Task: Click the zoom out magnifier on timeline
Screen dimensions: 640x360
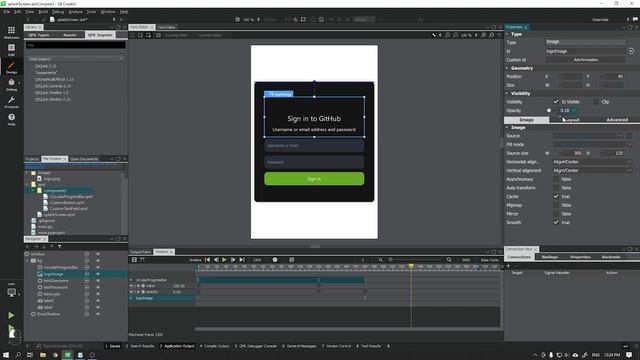Action: click(x=380, y=260)
